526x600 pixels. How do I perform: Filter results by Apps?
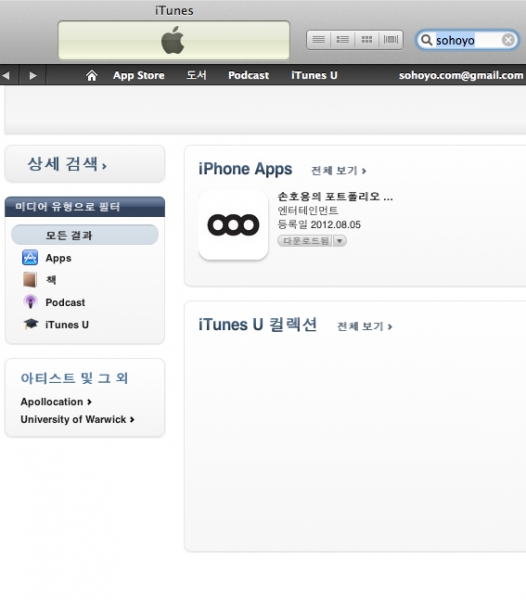coord(58,258)
